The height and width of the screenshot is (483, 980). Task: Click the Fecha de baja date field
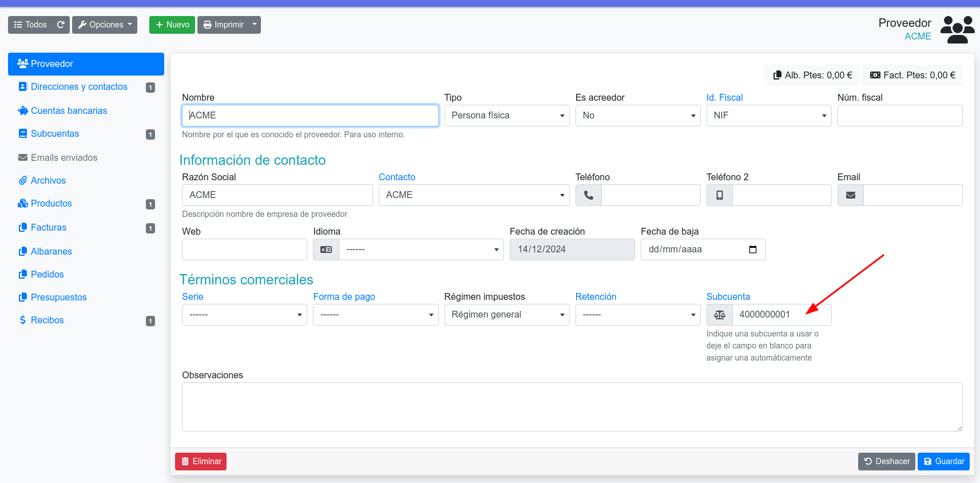(x=703, y=250)
